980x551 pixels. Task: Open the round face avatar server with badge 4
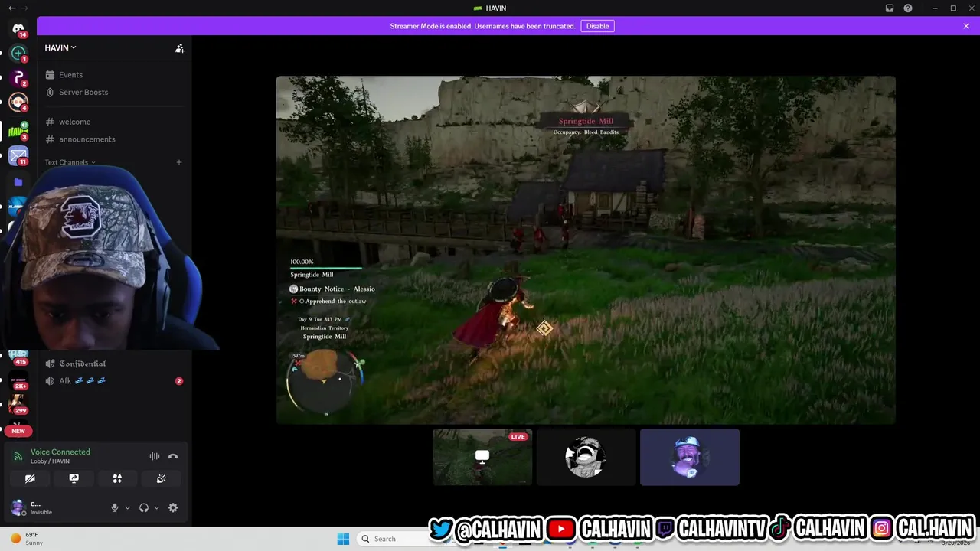click(x=18, y=103)
